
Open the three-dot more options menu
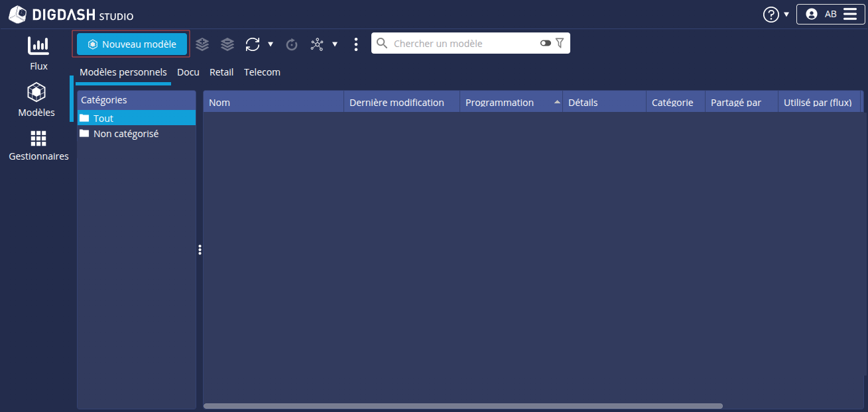click(356, 44)
